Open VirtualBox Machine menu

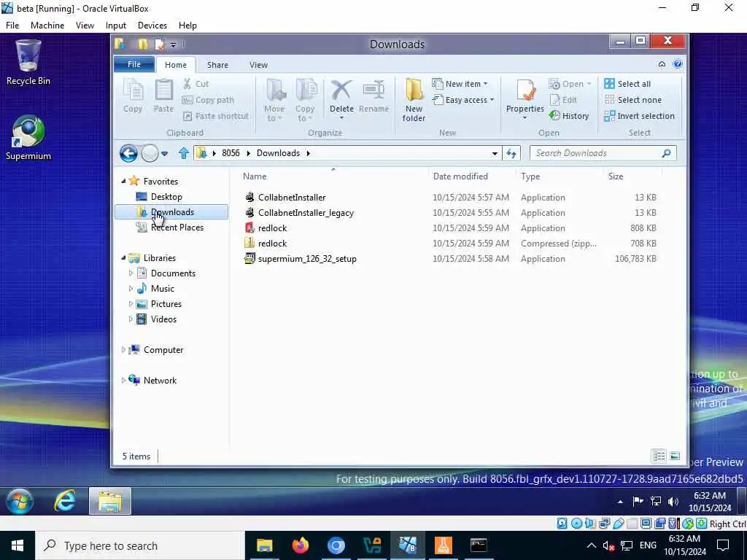(x=47, y=26)
